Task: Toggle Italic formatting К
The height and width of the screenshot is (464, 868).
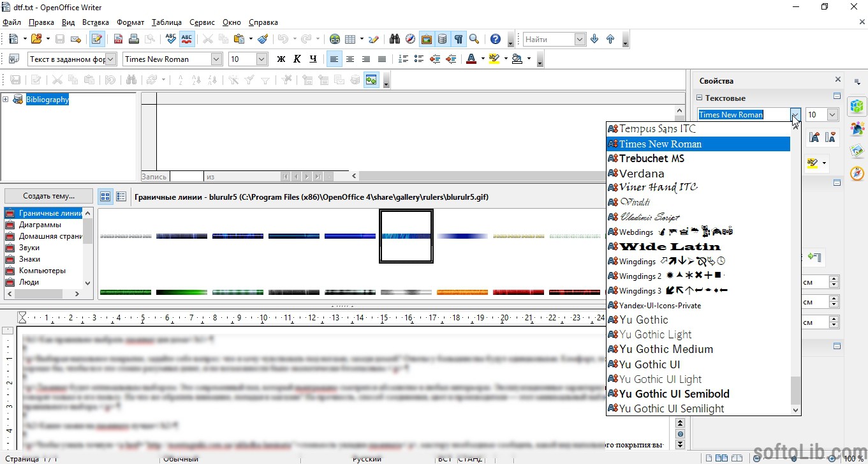Action: tap(297, 59)
